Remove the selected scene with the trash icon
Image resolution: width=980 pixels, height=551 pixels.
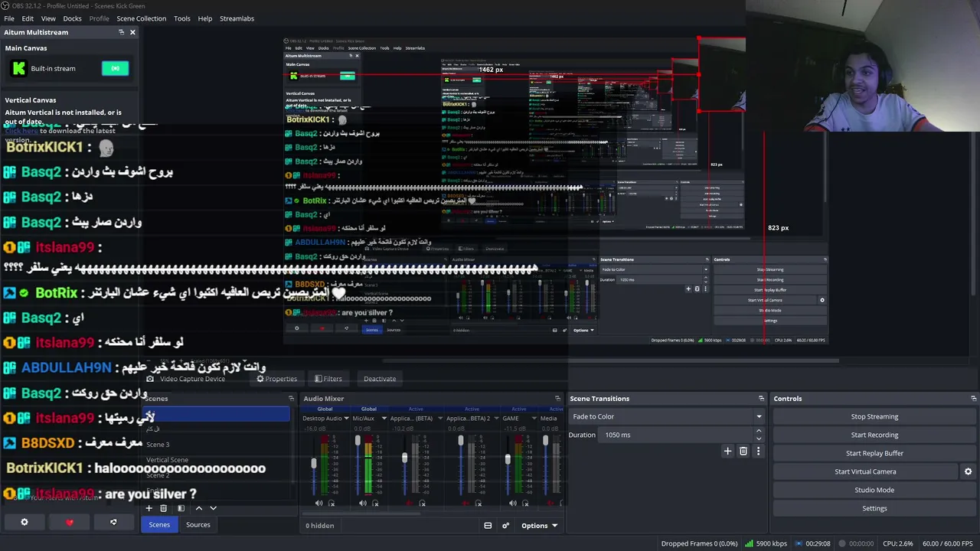[163, 508]
